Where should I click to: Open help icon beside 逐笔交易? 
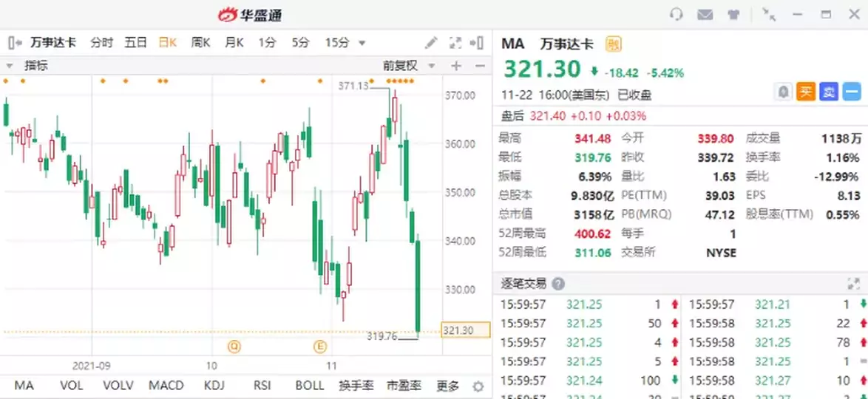(x=558, y=284)
